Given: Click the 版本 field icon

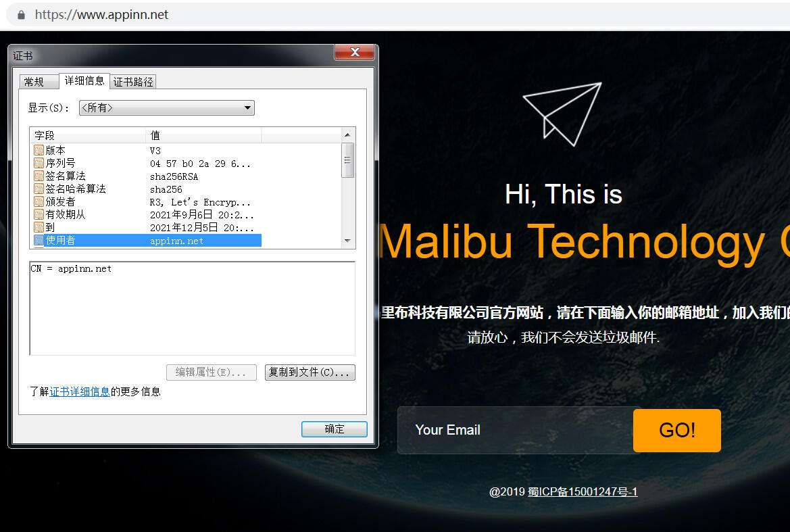Looking at the screenshot, I should (39, 150).
